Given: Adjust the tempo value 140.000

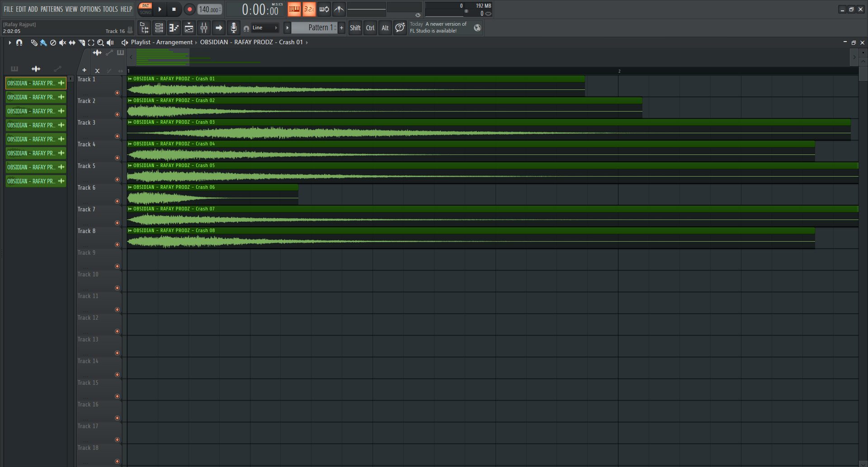Looking at the screenshot, I should point(209,9).
